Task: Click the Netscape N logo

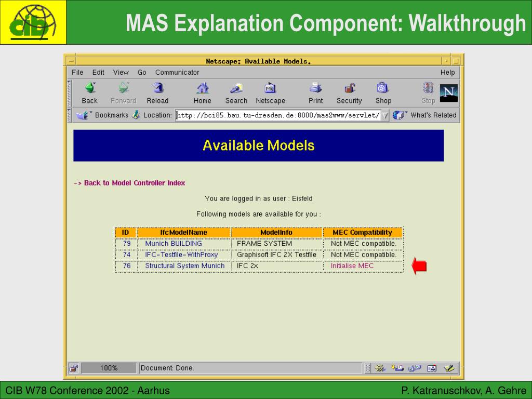Action: coord(448,93)
